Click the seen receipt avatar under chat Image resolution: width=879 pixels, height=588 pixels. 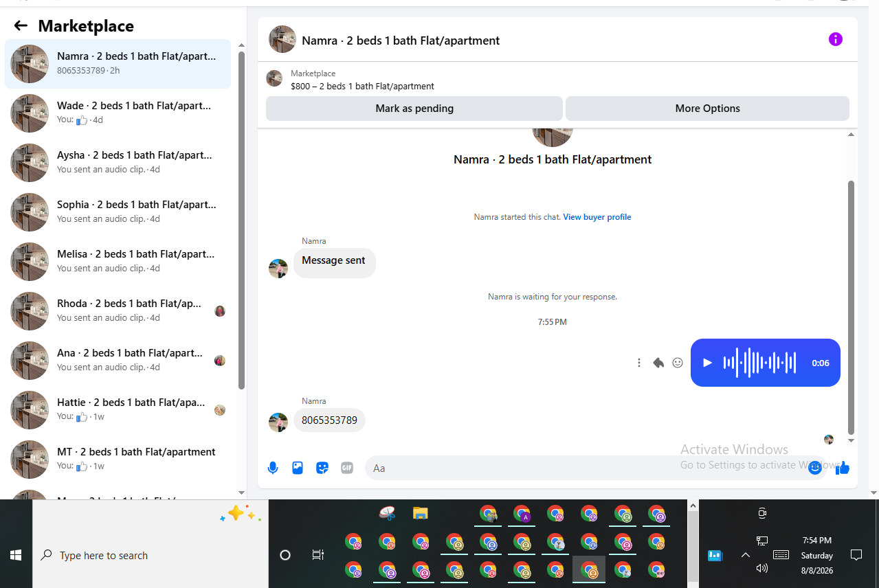coord(829,440)
